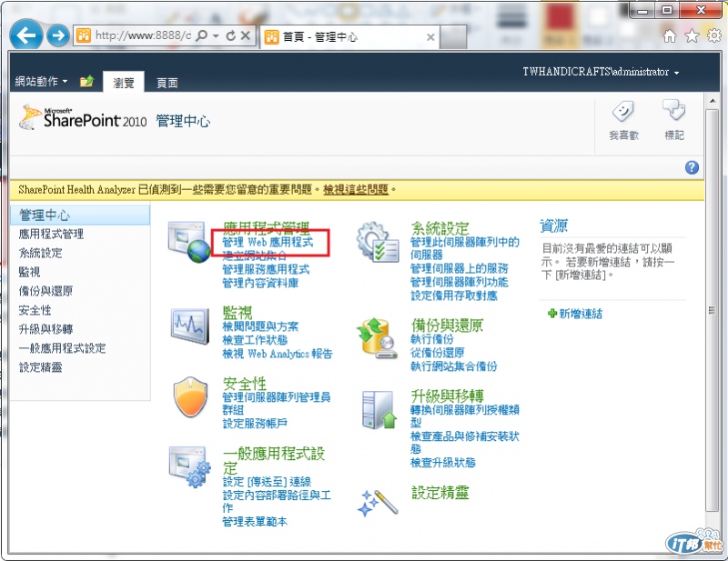
Task: Open 檢視這些問題 link in yellow bar
Action: [x=356, y=189]
